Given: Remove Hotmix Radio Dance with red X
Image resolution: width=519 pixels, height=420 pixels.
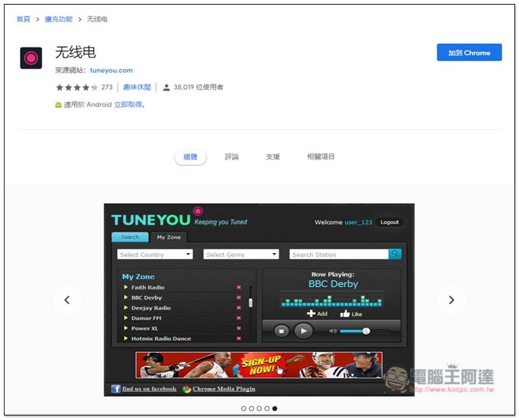Looking at the screenshot, I should pos(239,338).
